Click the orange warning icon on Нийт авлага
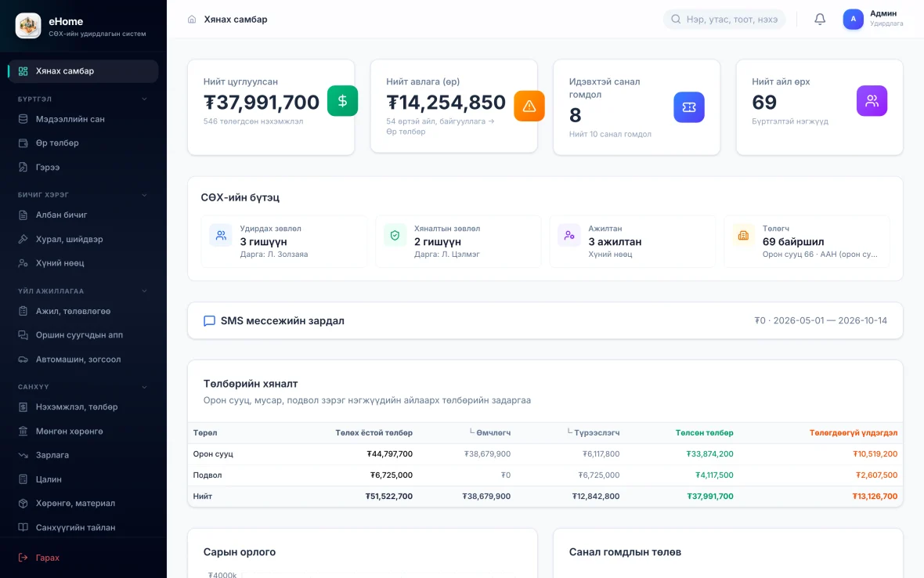The height and width of the screenshot is (578, 924). point(529,106)
